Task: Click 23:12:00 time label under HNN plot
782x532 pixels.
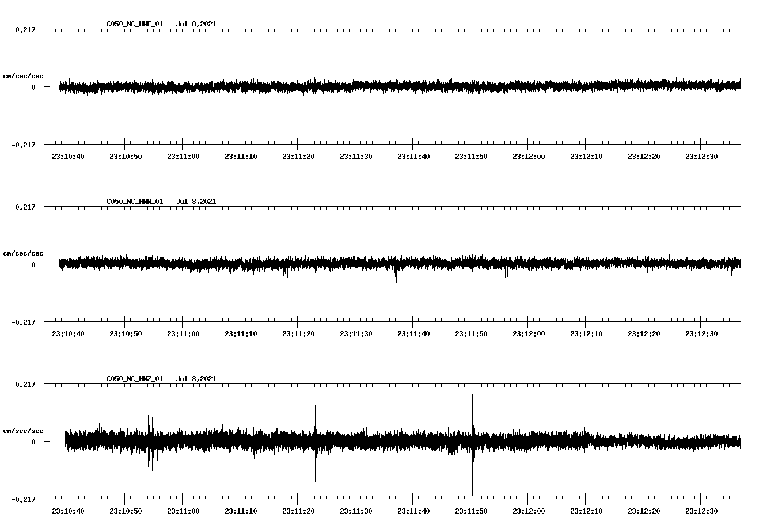Action: pyautogui.click(x=529, y=333)
